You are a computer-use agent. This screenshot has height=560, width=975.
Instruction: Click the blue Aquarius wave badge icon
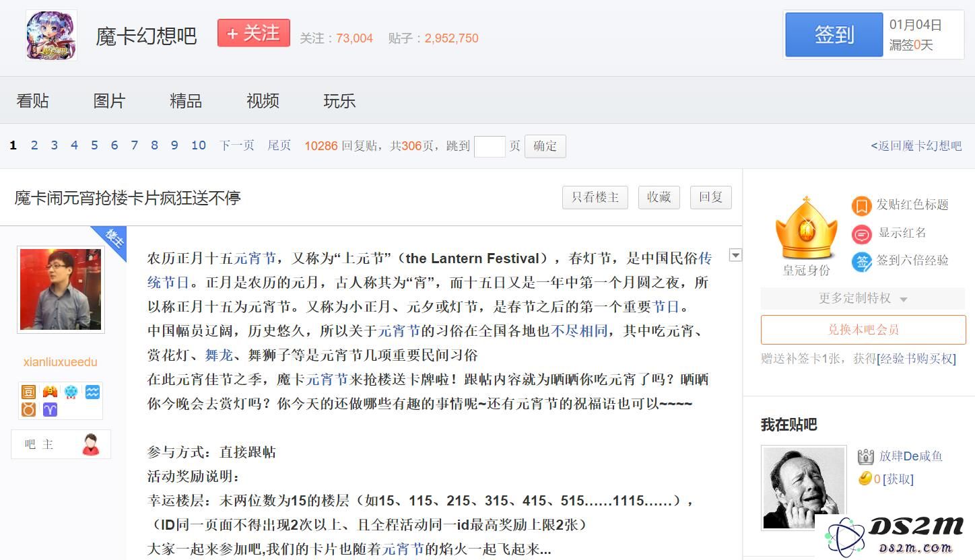pos(92,392)
